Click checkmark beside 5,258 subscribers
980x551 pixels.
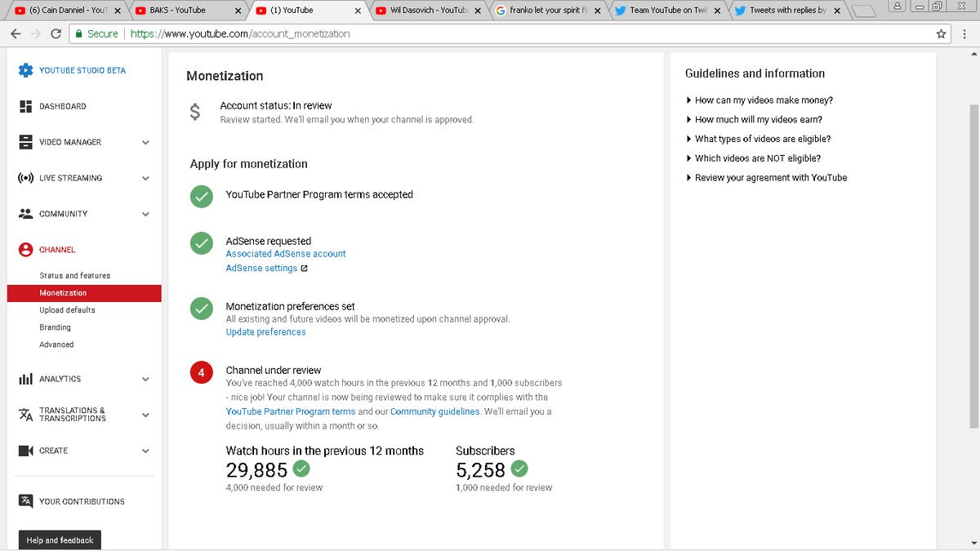tap(519, 469)
